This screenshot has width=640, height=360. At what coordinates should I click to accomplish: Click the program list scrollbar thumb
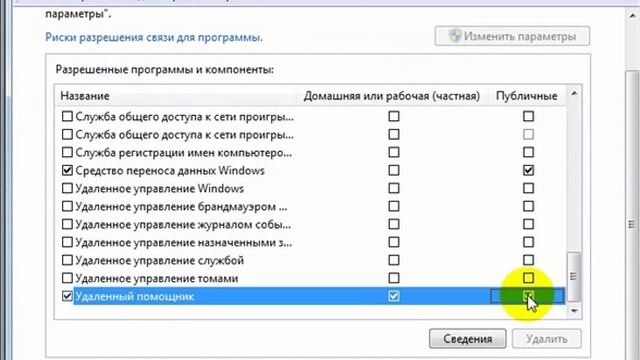coord(574,276)
